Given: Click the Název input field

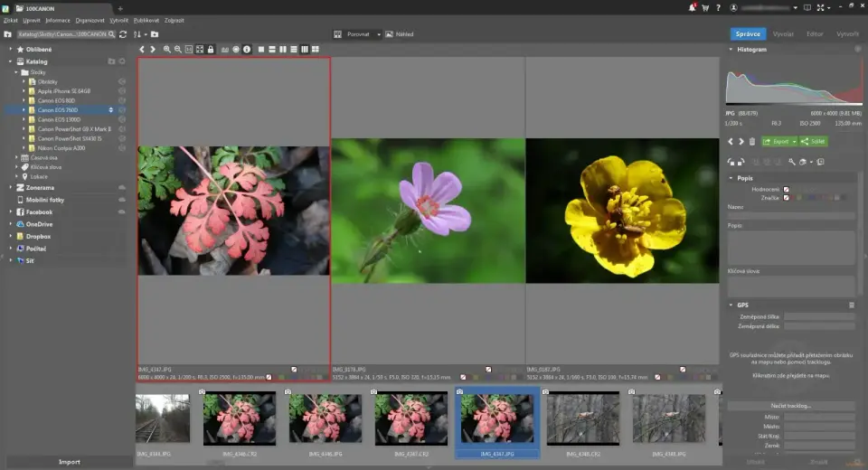Looking at the screenshot, I should click(791, 215).
